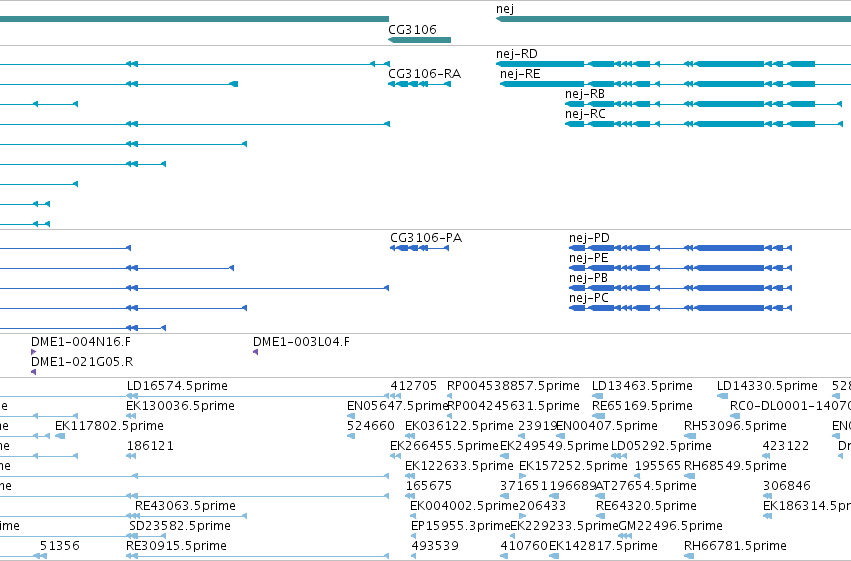Select EST label 51356
The height and width of the screenshot is (561, 851).
pos(60,546)
